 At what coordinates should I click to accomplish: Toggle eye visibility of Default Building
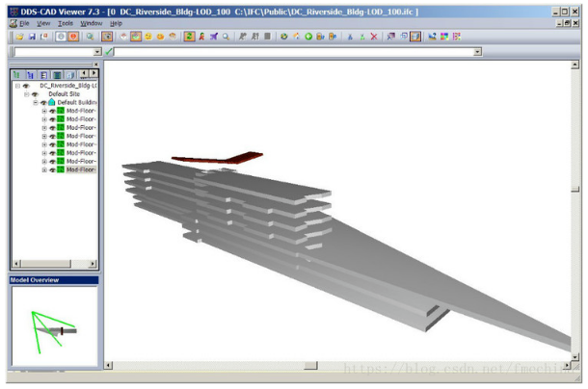click(43, 103)
